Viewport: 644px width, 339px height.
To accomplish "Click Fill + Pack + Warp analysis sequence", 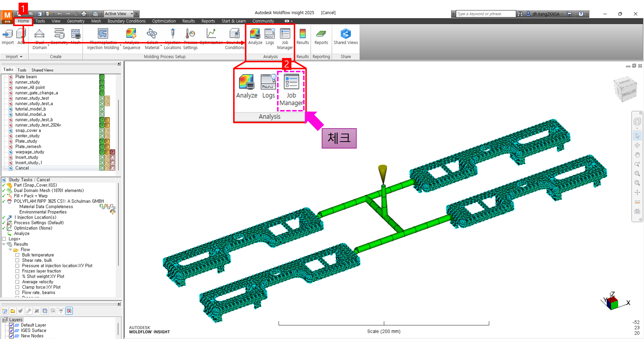I will click(30, 196).
